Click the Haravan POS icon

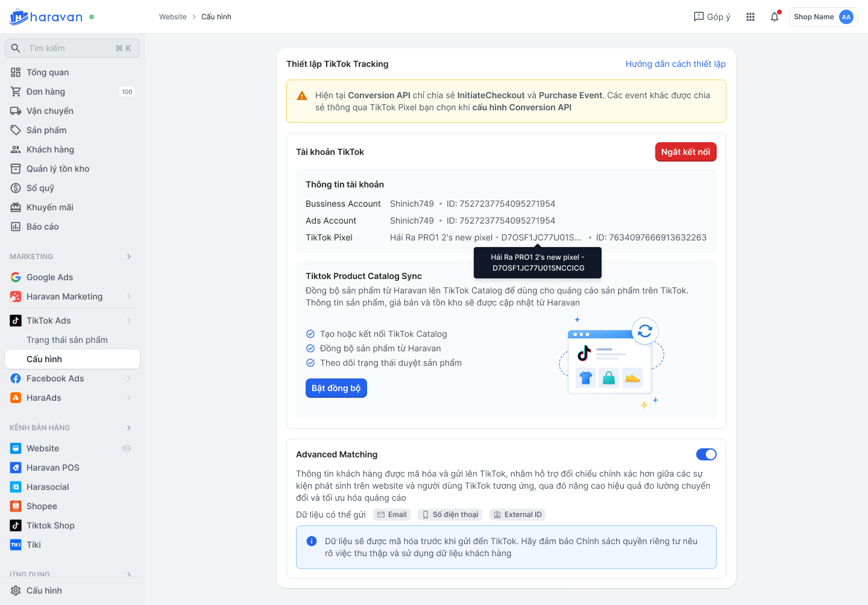click(x=16, y=468)
